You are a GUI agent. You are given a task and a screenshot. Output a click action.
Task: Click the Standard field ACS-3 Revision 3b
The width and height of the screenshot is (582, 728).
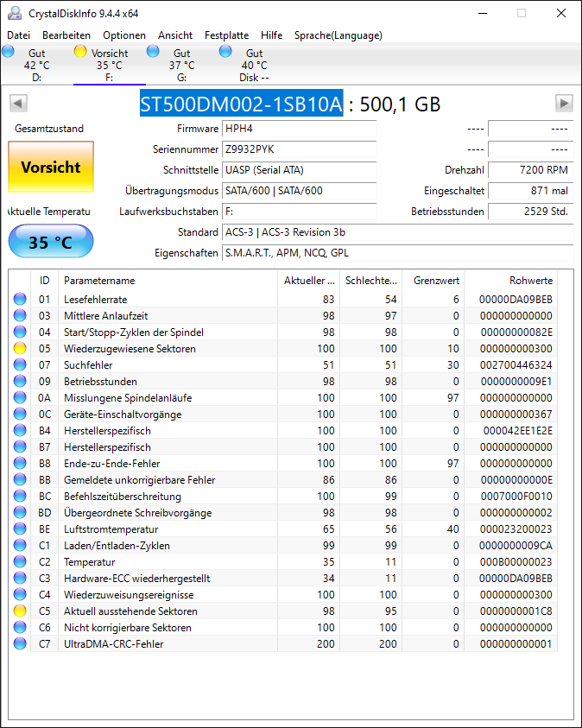398,232
